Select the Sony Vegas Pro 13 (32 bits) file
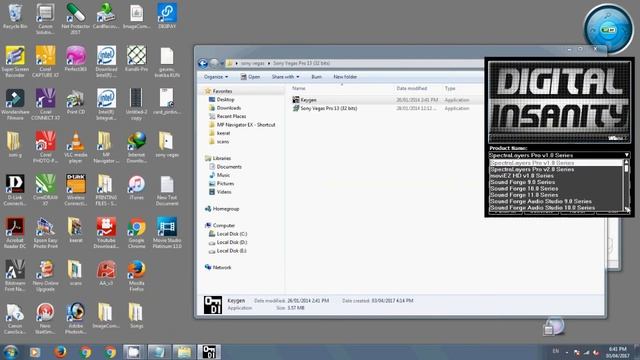Screen dimensions: 640x360 (x=329, y=108)
